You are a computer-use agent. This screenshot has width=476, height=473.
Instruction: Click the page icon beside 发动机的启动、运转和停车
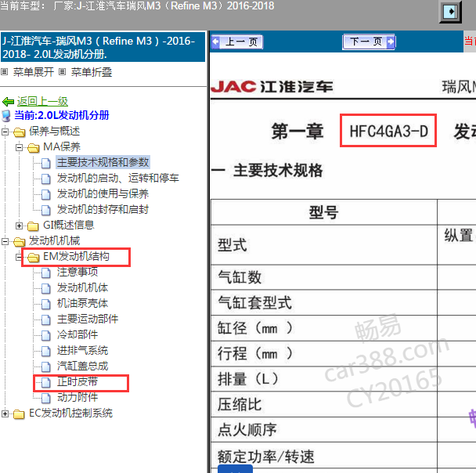[46, 179]
